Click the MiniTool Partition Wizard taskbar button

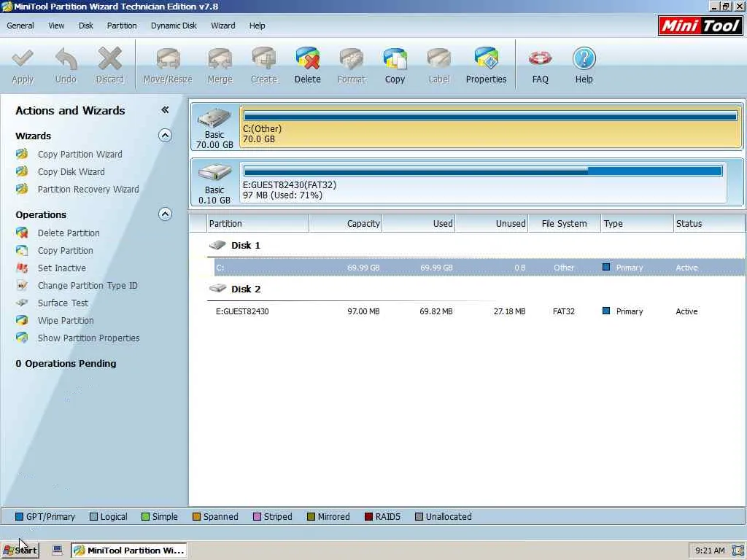click(128, 551)
